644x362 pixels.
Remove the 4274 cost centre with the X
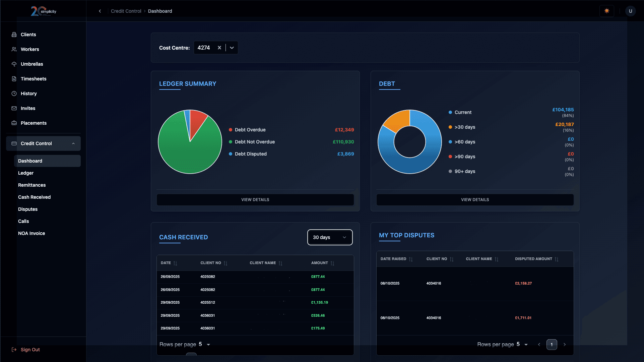[219, 48]
